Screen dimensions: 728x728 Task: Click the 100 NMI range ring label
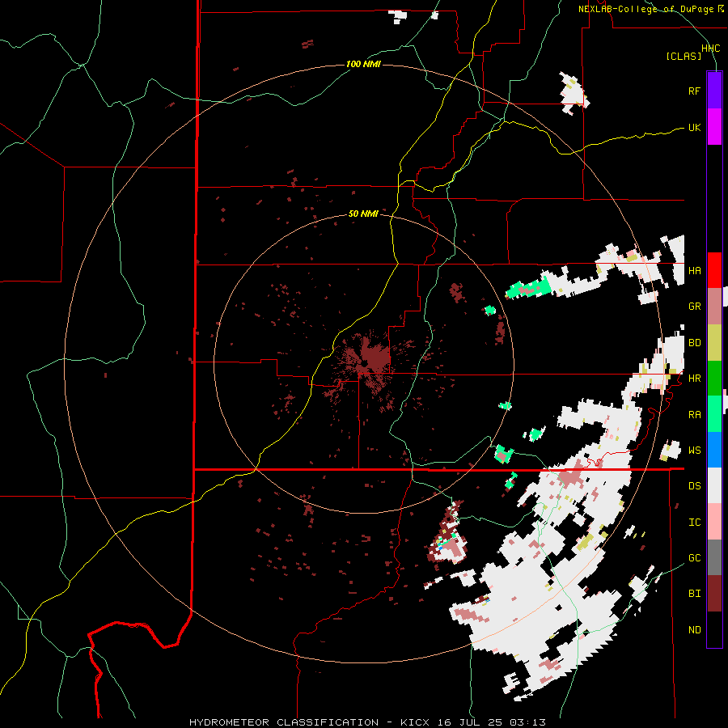(x=363, y=64)
